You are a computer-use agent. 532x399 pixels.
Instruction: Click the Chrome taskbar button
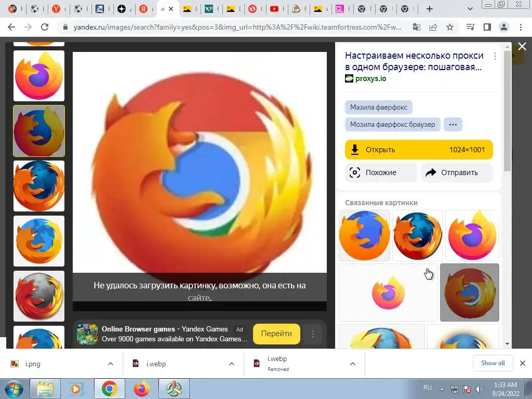point(109,389)
